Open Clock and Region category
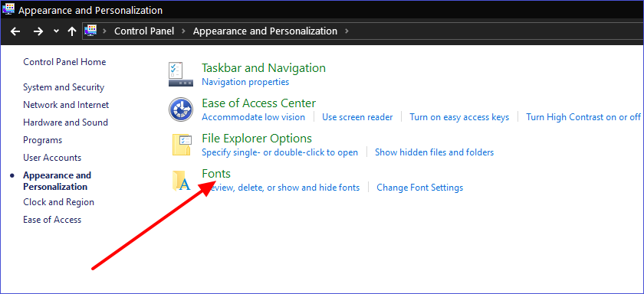This screenshot has height=294, width=644. (59, 202)
